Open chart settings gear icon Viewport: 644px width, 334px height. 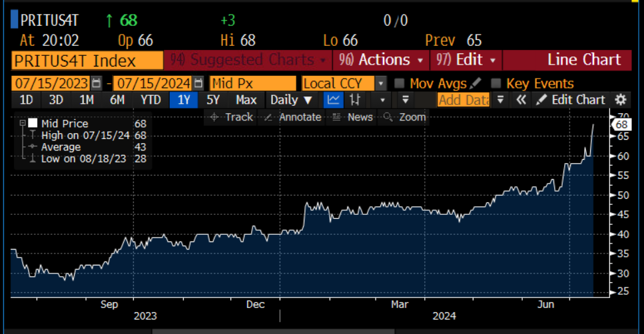tap(621, 100)
